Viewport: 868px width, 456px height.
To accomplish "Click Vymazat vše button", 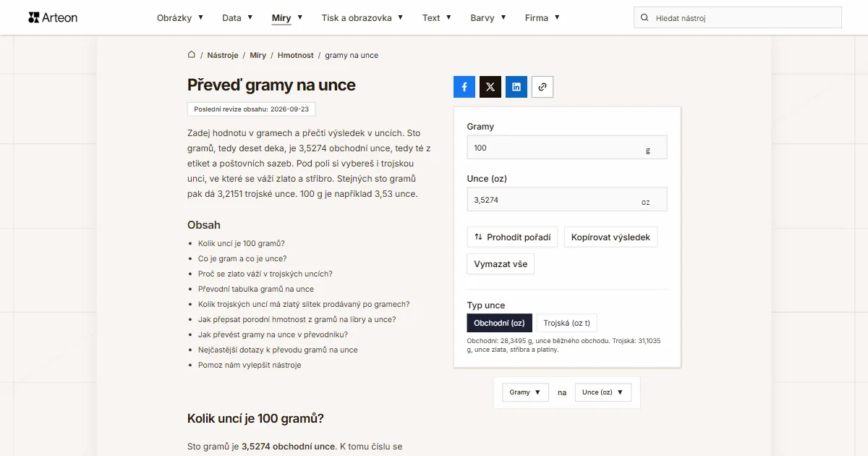I will coord(501,264).
